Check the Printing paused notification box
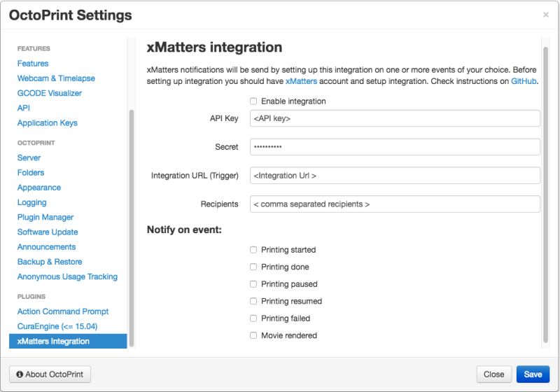Viewport: 560px width, 392px height. click(253, 283)
